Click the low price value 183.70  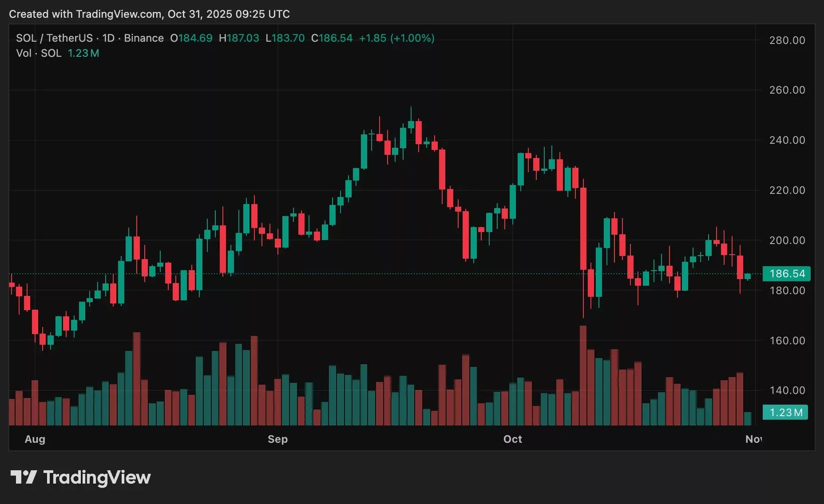click(288, 38)
